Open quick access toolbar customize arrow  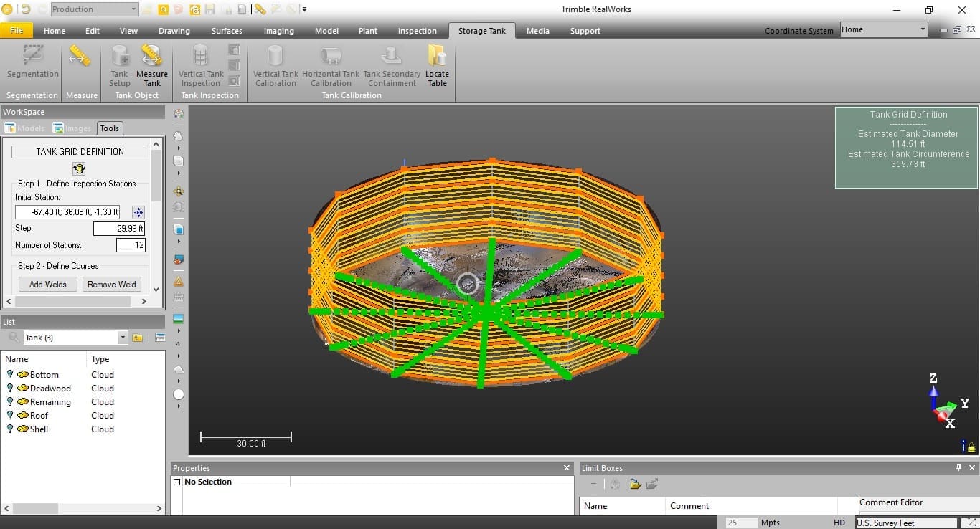point(304,9)
